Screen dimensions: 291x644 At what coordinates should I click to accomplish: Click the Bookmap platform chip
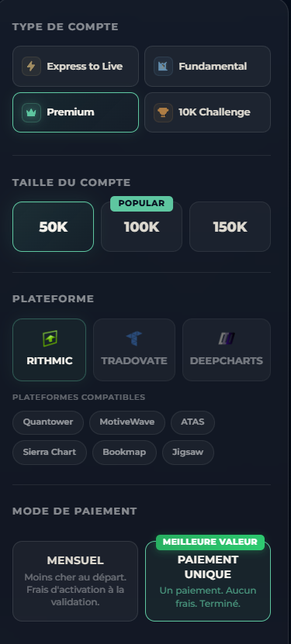(x=124, y=453)
